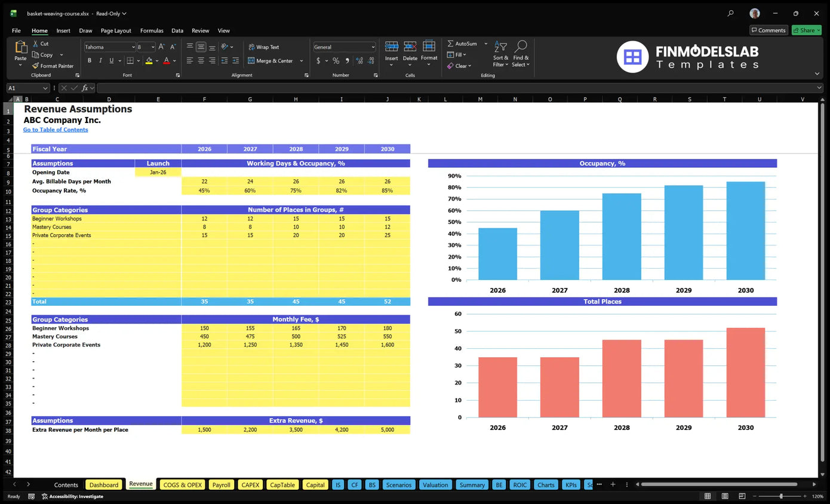Click into the formula bar input

click(x=460, y=88)
